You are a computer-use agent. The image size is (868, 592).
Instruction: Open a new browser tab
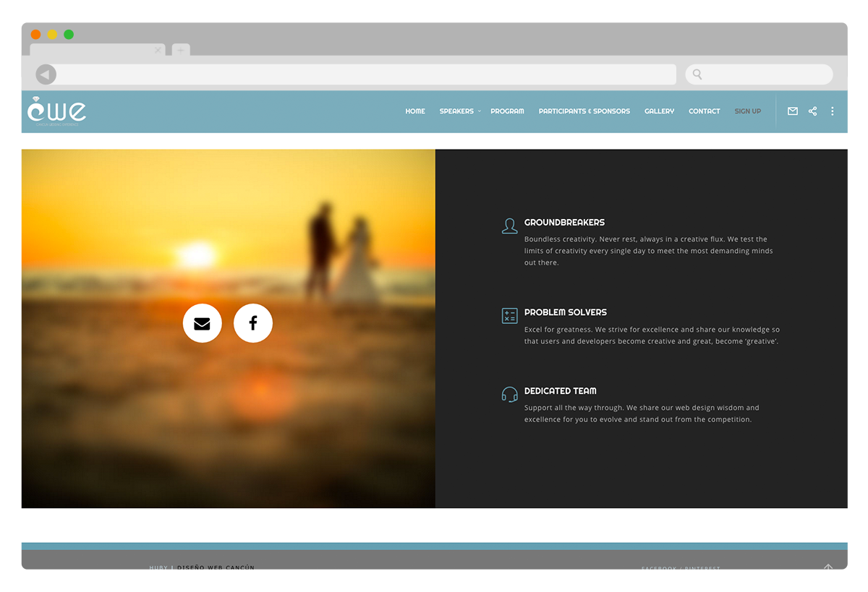[x=181, y=50]
